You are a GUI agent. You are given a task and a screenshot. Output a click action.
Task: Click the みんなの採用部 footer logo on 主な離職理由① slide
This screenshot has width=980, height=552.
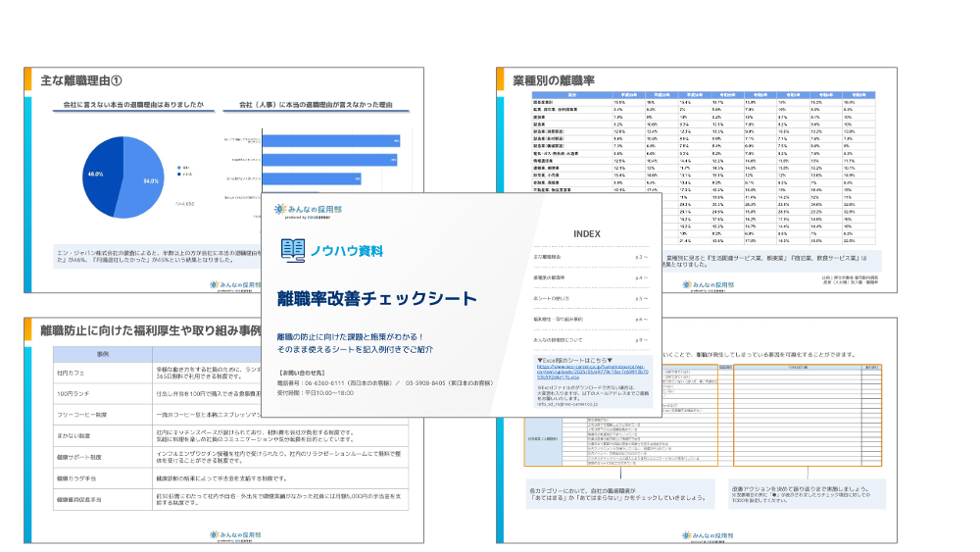pos(235,285)
